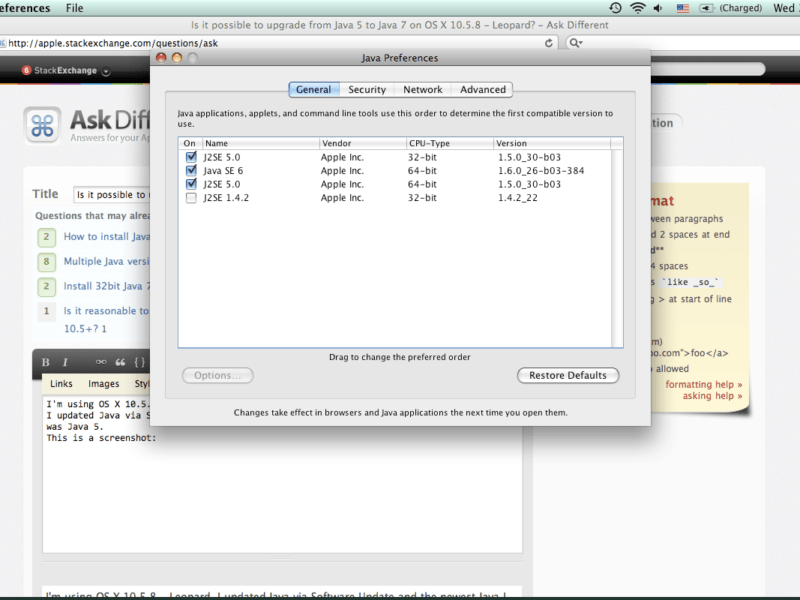Click the Ask Different site logo icon
The image size is (800, 600).
click(x=42, y=125)
